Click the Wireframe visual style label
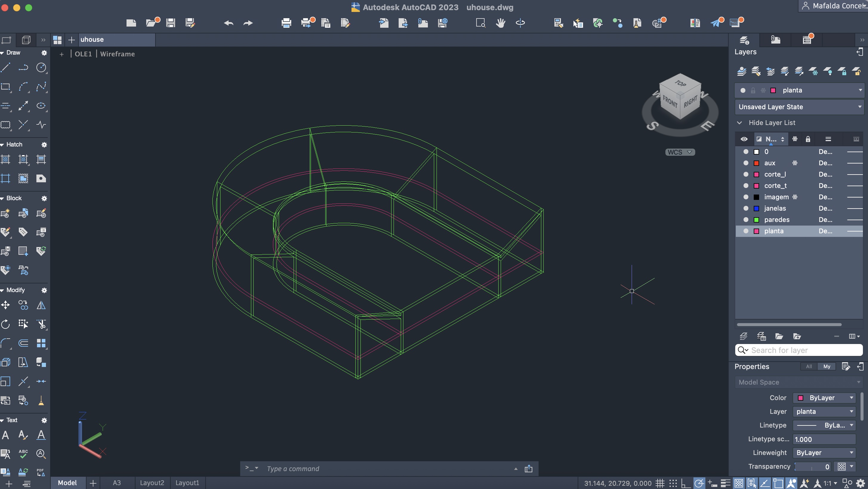 [117, 54]
